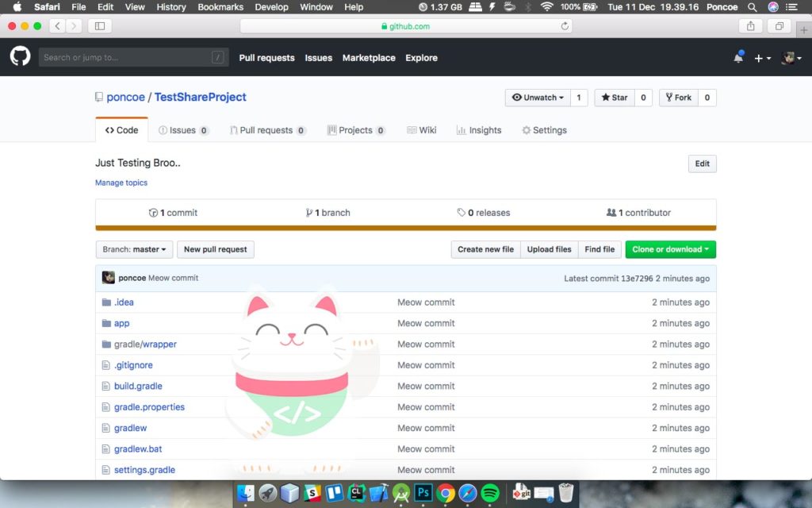Click Issues in the top GitHub header
The height and width of the screenshot is (508, 812).
319,58
